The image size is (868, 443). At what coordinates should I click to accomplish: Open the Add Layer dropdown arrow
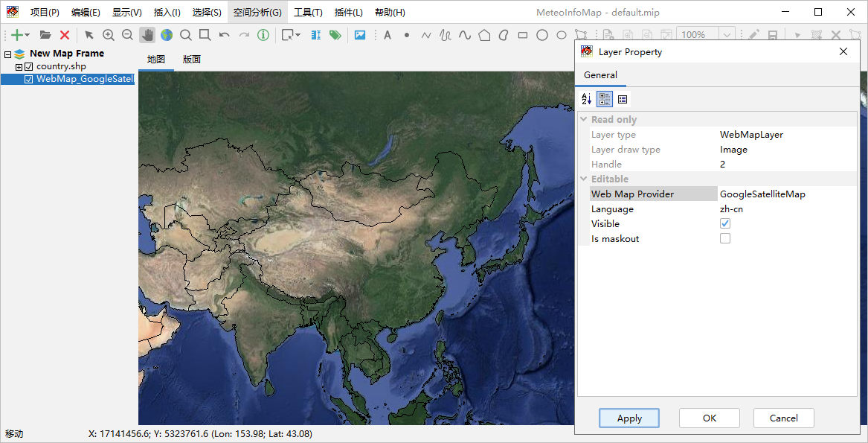[x=28, y=35]
